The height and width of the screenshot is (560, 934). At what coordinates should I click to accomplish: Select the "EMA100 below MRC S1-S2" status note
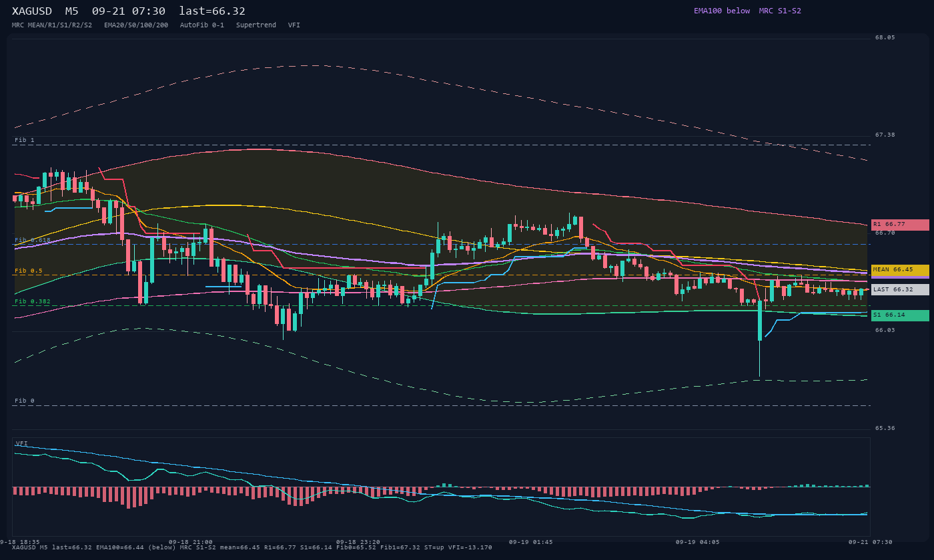click(x=747, y=11)
